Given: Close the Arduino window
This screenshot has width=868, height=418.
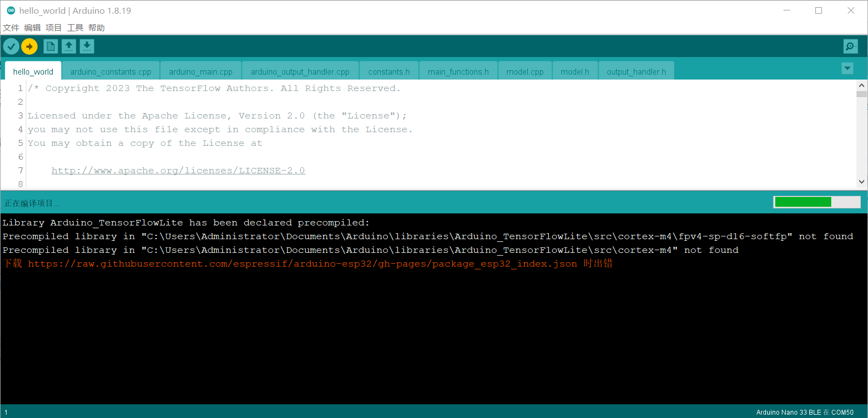Looking at the screenshot, I should pos(851,10).
